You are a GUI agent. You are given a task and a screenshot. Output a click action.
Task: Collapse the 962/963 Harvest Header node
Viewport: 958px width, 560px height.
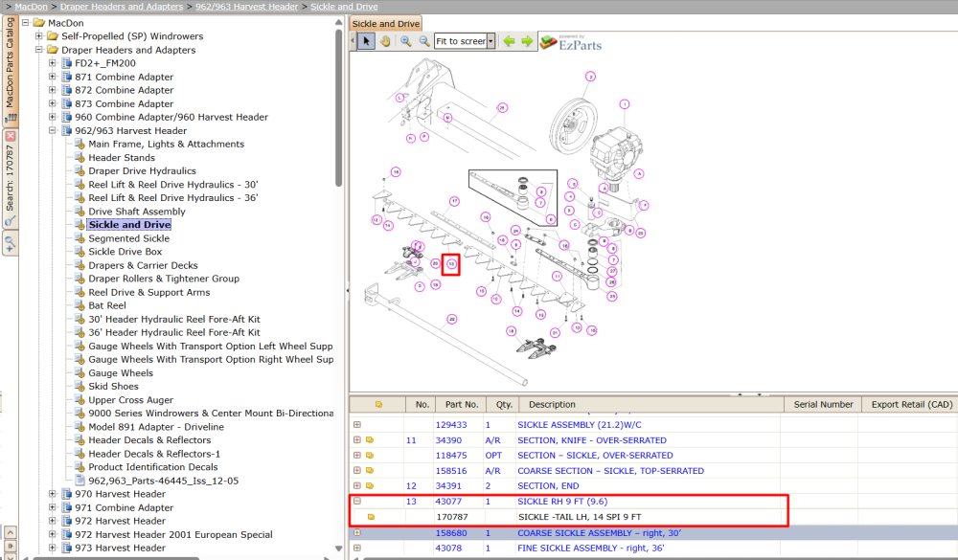pos(53,130)
